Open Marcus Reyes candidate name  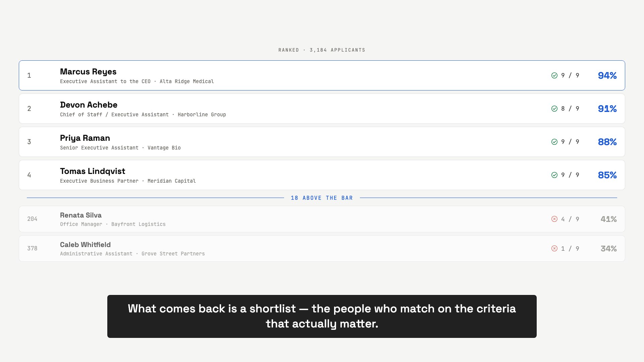coord(88,72)
